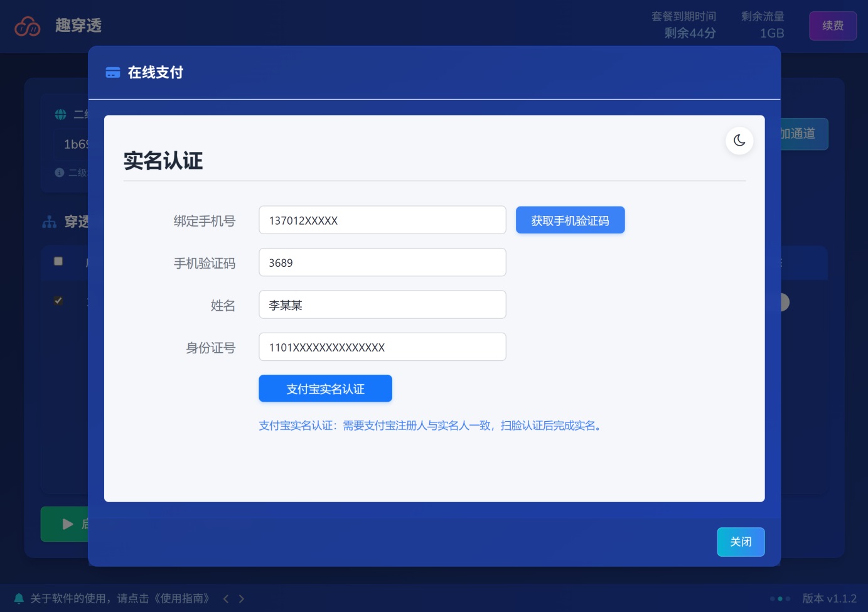Click the pagination dots beside 版本 v1.1.2
The width and height of the screenshot is (868, 612).
point(780,598)
